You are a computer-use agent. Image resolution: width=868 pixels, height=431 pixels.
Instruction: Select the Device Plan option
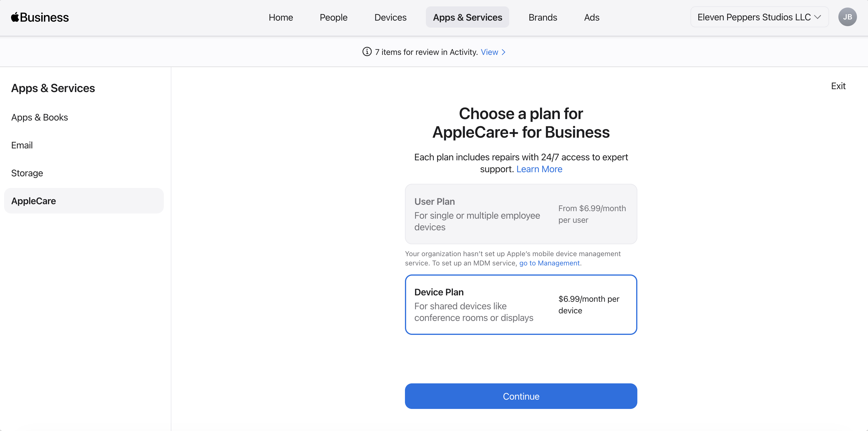521,304
